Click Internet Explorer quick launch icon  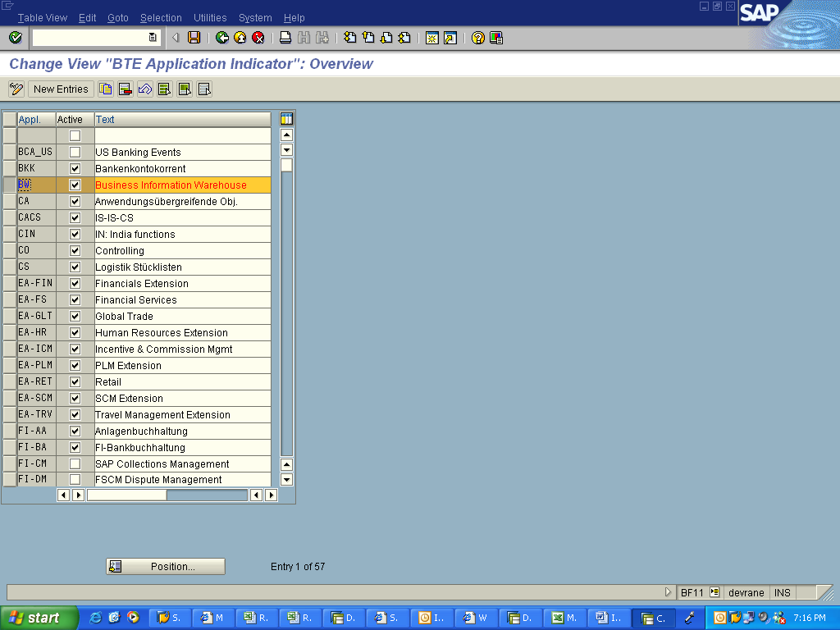95,618
